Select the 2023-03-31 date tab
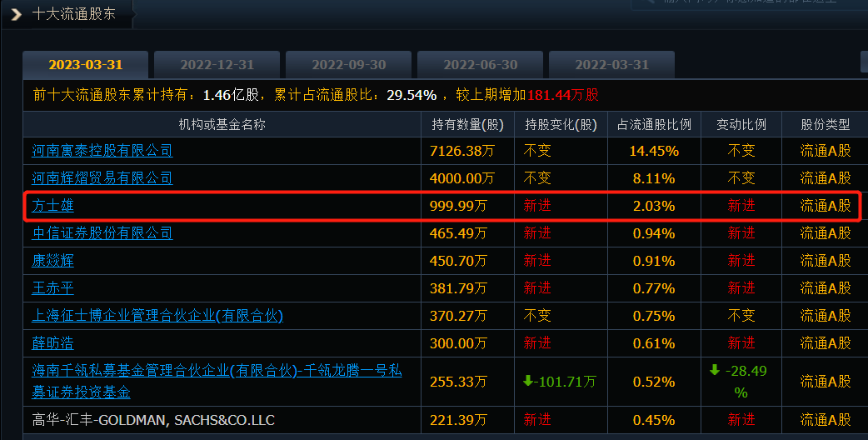This screenshot has height=440, width=868. tap(85, 65)
